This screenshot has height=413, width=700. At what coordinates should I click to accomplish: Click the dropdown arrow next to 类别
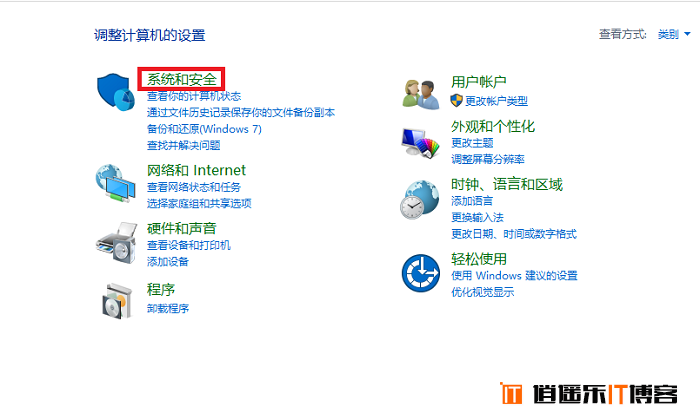pos(687,34)
